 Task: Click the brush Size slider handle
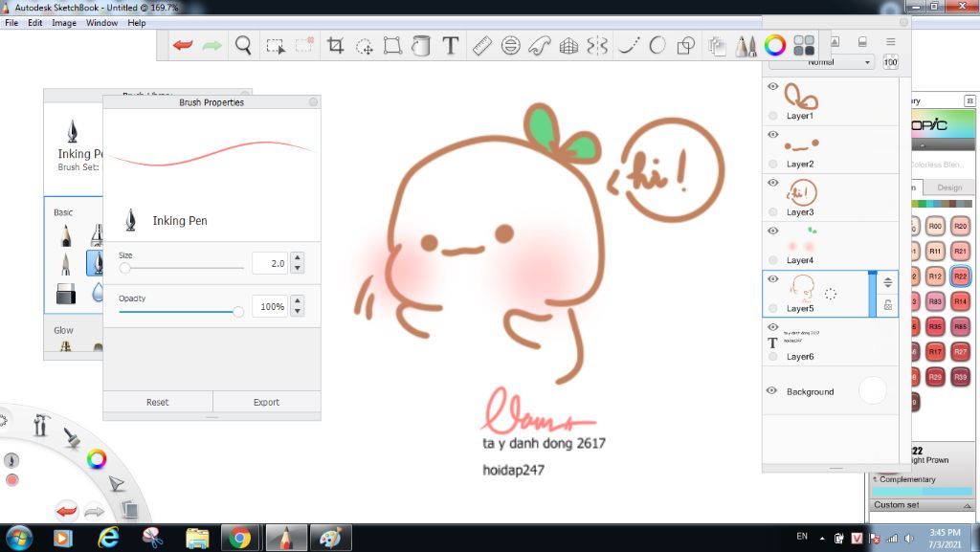click(125, 268)
